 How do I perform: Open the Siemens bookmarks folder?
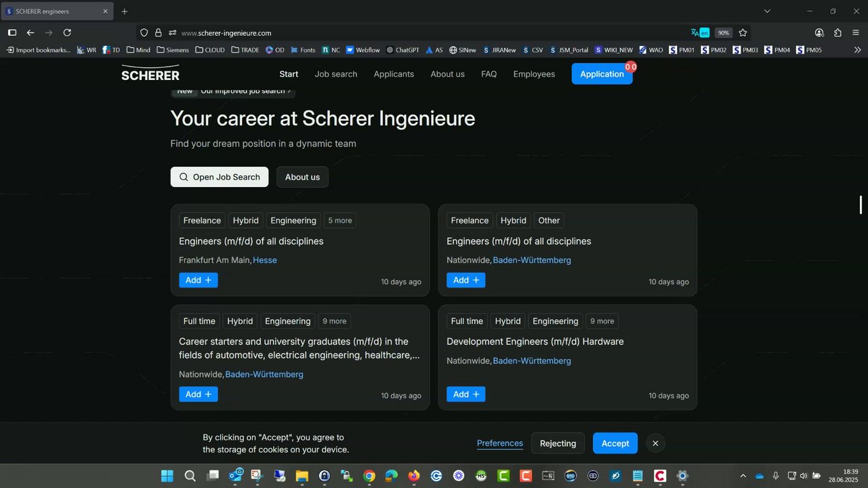[x=173, y=50]
